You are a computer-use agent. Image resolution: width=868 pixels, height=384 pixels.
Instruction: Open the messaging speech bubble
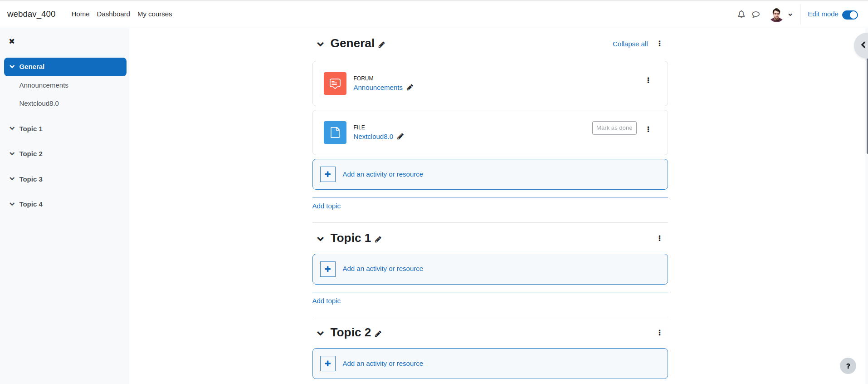point(756,15)
